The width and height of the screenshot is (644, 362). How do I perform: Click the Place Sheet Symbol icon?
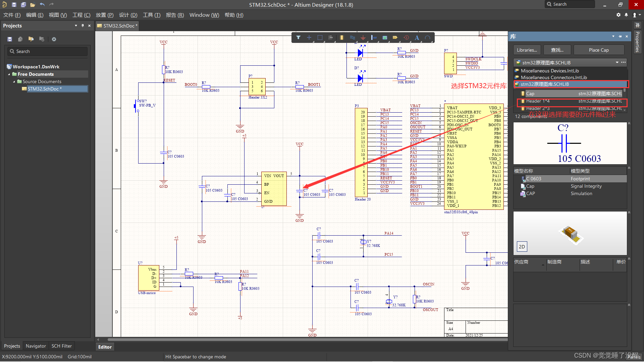[x=385, y=38]
